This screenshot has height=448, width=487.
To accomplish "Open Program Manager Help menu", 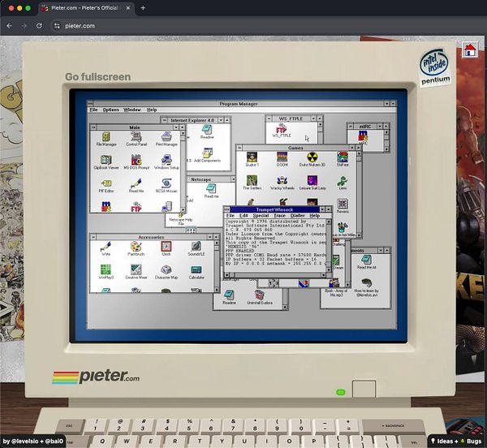I will 152,110.
